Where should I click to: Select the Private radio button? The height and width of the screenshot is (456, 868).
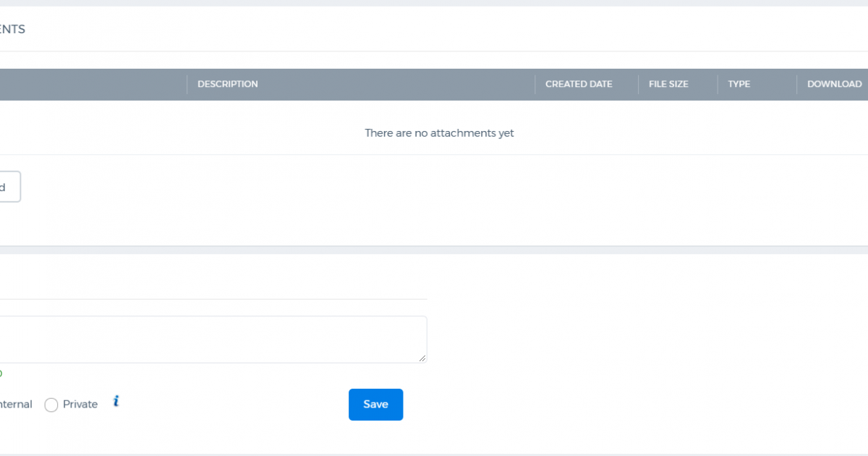(51, 405)
